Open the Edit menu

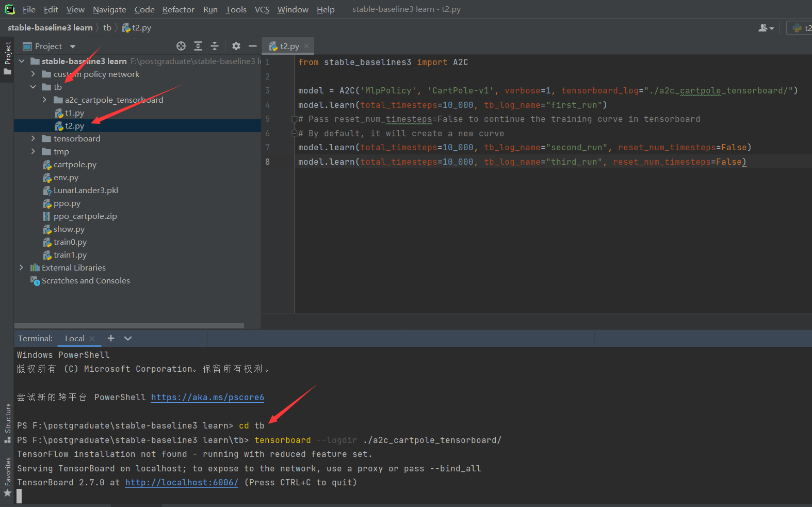click(51, 9)
